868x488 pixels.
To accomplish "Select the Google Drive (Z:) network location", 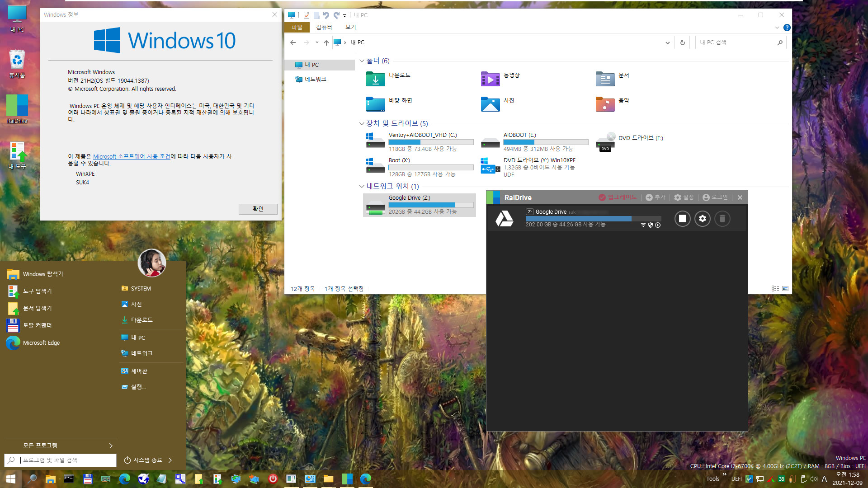I will point(420,205).
